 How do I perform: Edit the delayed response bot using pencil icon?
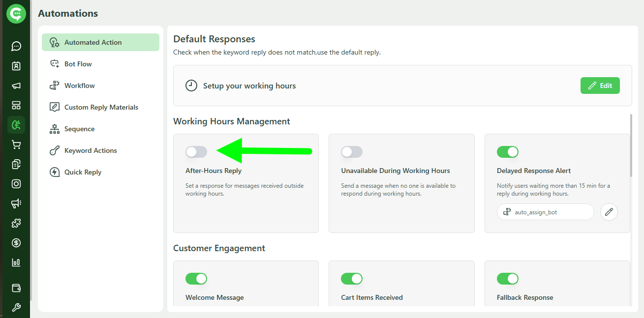tap(609, 212)
